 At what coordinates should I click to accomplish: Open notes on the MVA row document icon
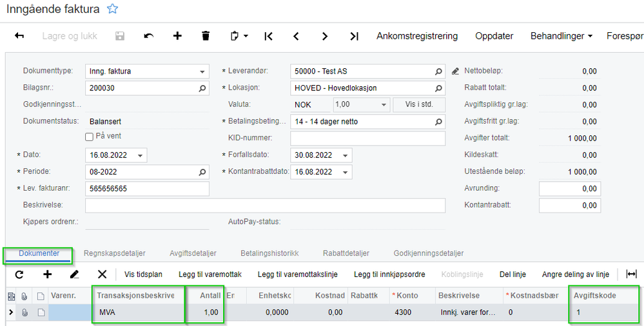point(41,312)
